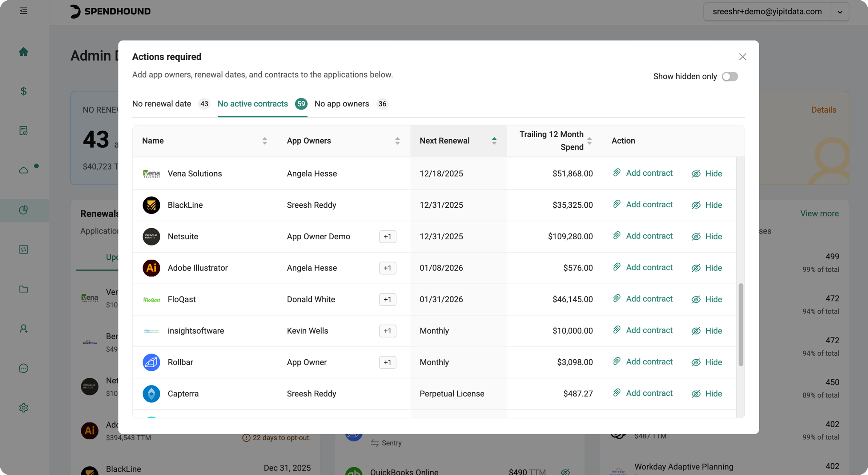This screenshot has height=475, width=868.
Task: Add contract for BlackLine
Action: tap(643, 205)
